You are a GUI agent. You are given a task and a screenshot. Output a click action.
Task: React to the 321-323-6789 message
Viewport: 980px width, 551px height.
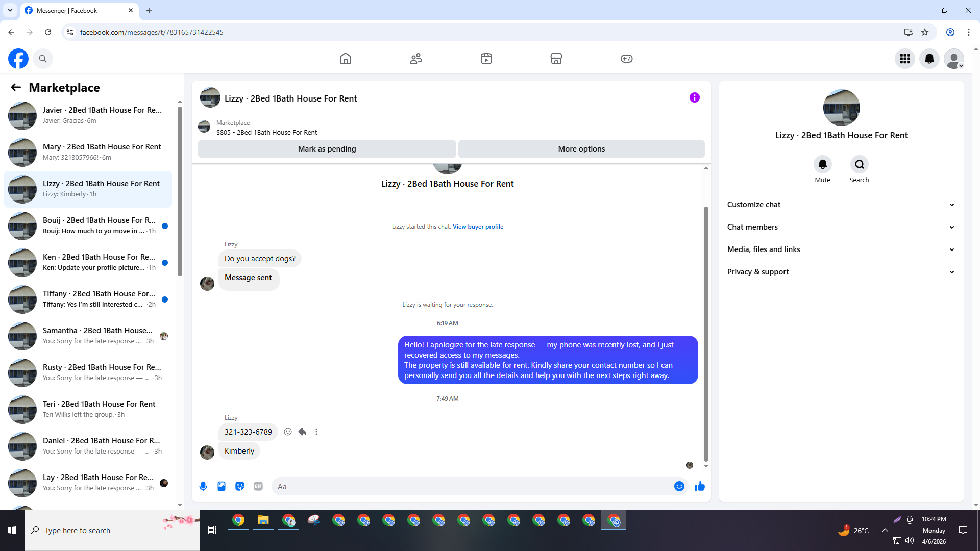click(x=288, y=432)
